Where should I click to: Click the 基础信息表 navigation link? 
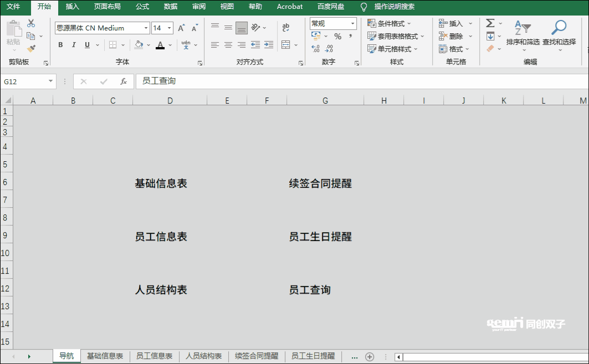(161, 183)
